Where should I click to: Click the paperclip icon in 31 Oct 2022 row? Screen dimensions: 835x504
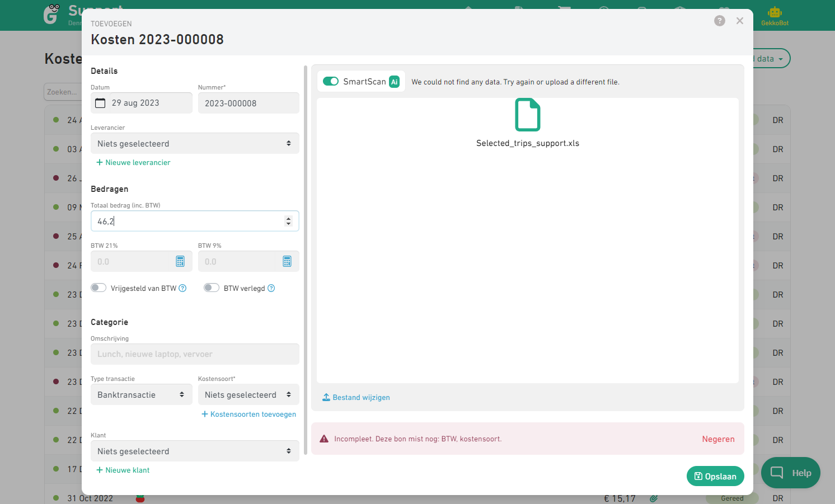click(x=654, y=498)
